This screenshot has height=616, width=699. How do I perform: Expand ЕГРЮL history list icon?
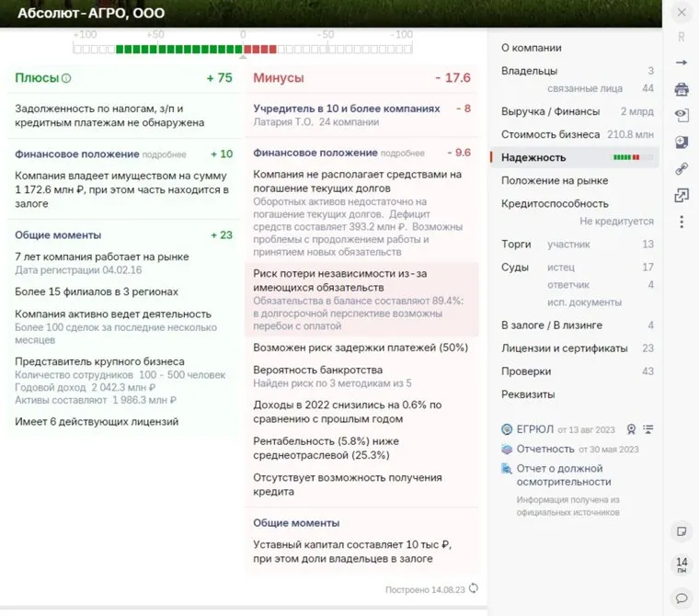point(648,429)
